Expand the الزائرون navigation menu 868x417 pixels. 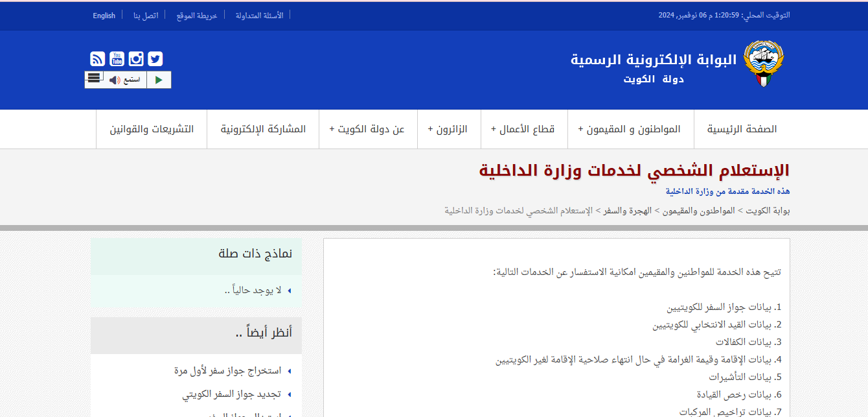point(448,129)
